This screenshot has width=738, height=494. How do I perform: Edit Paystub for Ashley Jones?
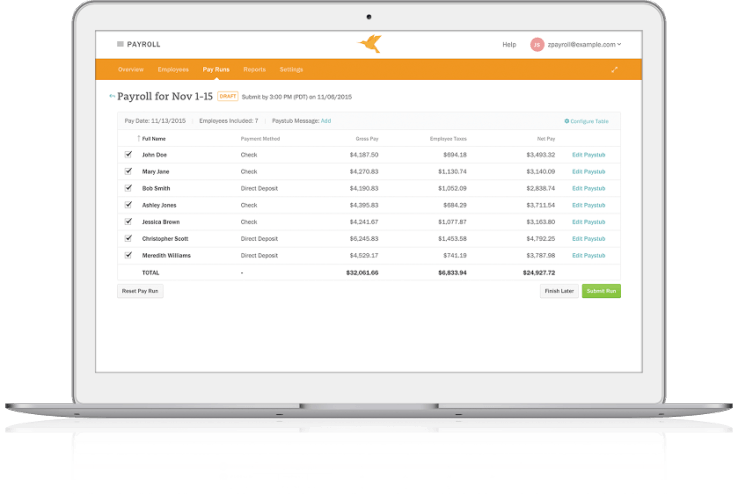(x=588, y=205)
